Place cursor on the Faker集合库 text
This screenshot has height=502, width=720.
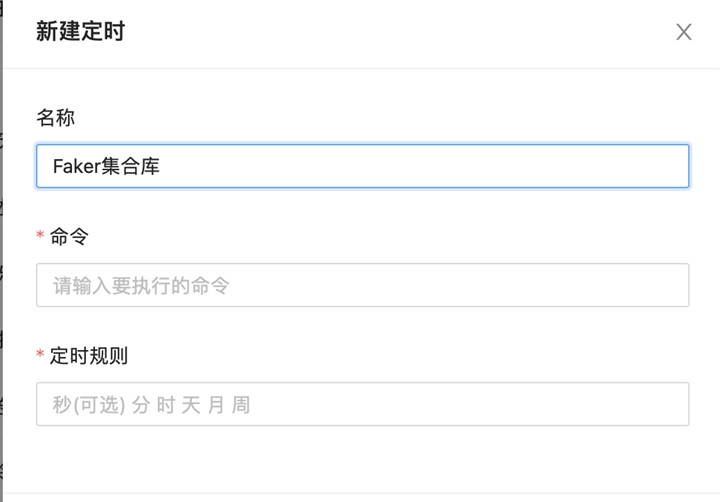coord(107,166)
